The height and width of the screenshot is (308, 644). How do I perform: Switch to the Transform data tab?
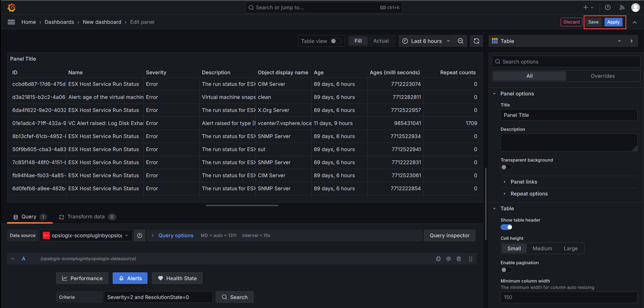(x=86, y=217)
